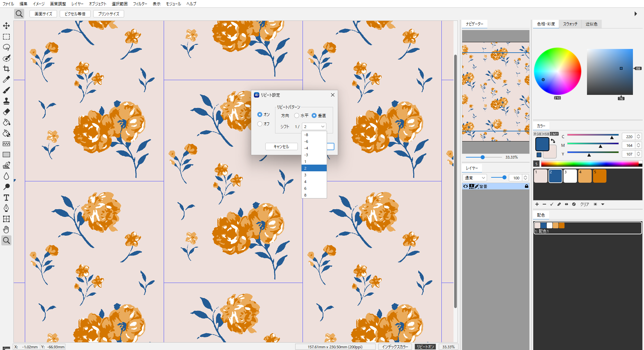Select orange palette swatch number 5
Screen dimensions: 644x350
coord(599,176)
